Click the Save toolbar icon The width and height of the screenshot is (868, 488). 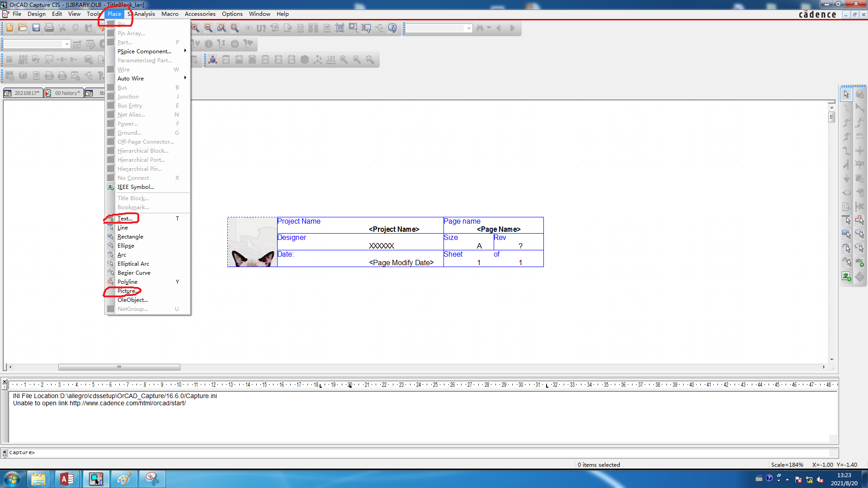coord(36,28)
